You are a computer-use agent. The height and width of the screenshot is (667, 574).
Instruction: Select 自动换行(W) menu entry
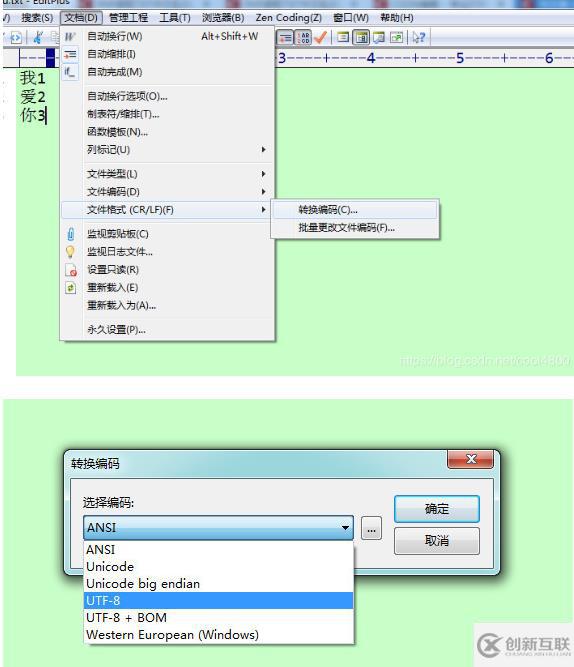tap(168, 37)
